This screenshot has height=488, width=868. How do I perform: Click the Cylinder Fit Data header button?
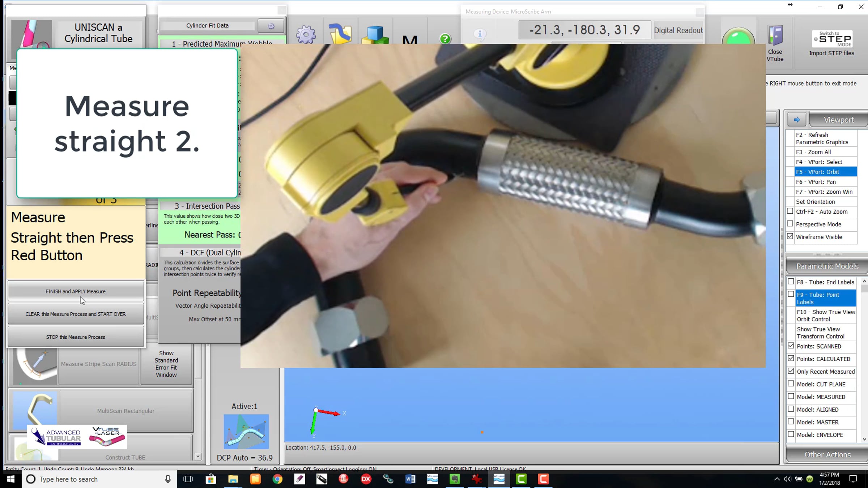pyautogui.click(x=207, y=26)
